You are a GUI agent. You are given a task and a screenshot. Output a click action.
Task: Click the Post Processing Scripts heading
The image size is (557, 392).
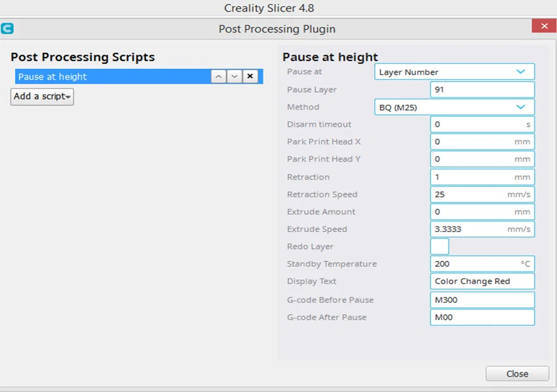[82, 57]
